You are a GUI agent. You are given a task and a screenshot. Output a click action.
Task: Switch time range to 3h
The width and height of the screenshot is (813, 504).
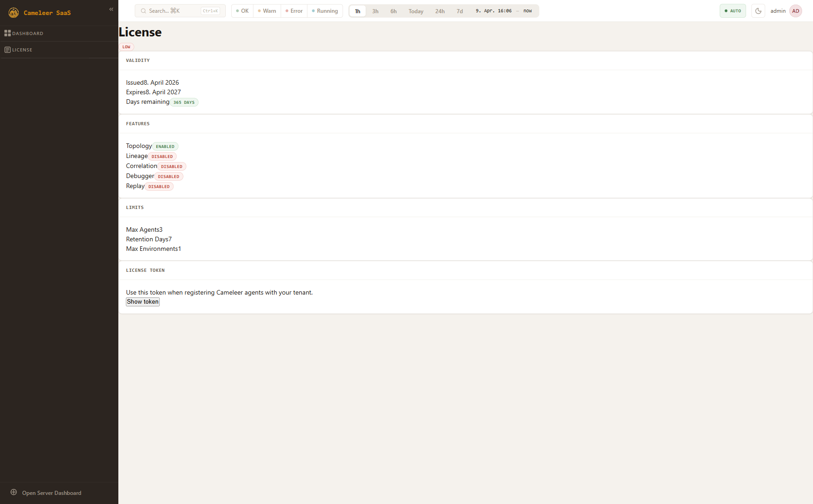tap(375, 11)
